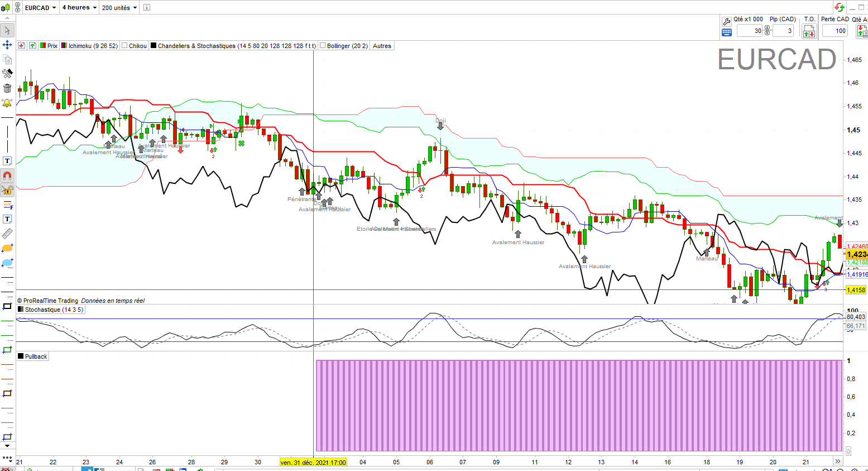Screen dimensions: 868x471
Task: Click the trash can delete icon
Action: click(x=7, y=88)
